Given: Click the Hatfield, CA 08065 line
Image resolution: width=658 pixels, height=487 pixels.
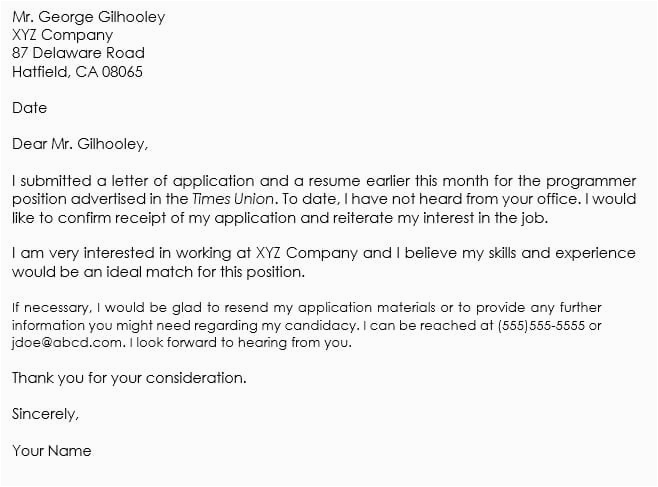Looking at the screenshot, I should point(77,72).
